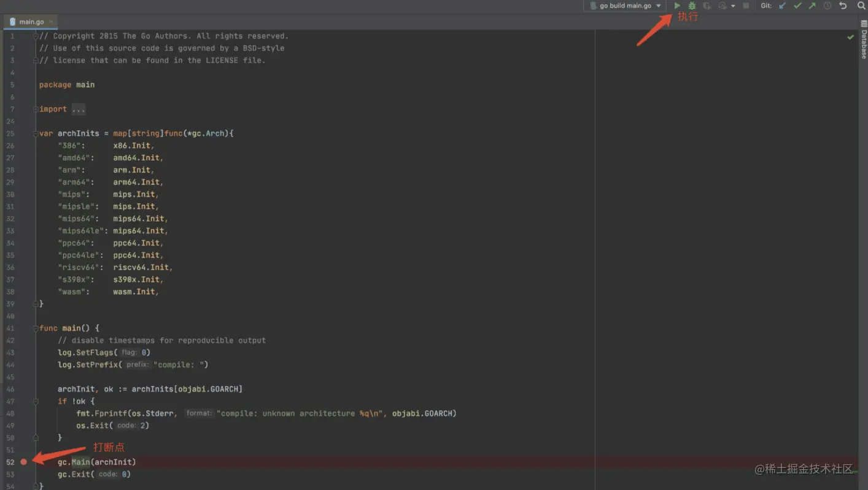The width and height of the screenshot is (868, 490).
Task: Click line number 46 in the gutter
Action: pyautogui.click(x=11, y=389)
